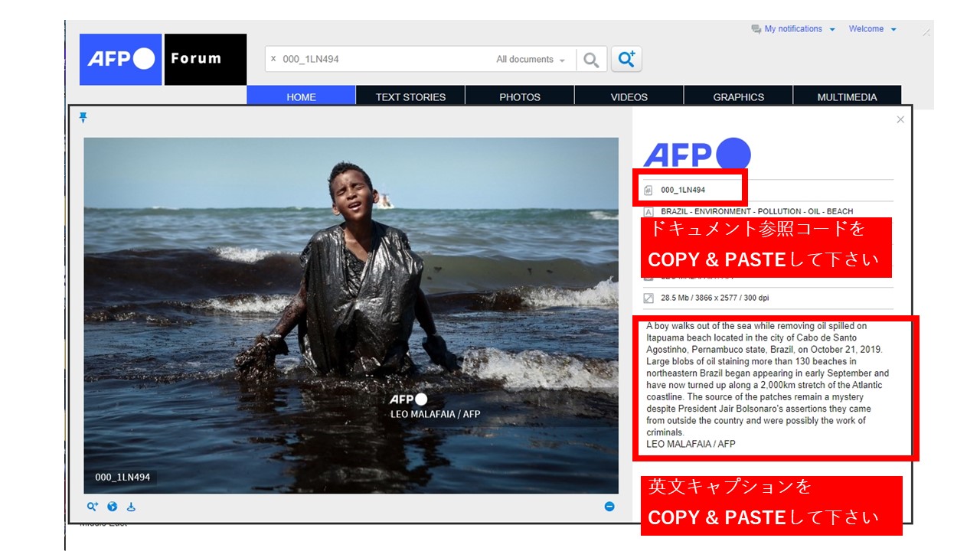Expand the Welcome user menu
This screenshot has width=980, height=551.
(872, 29)
